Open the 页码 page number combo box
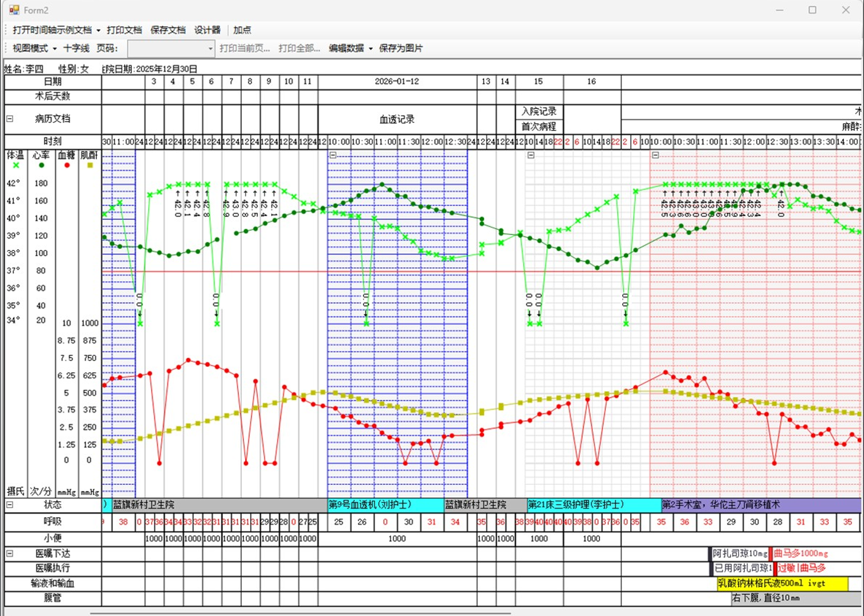Screen dimensions: 864x616 click(x=171, y=48)
